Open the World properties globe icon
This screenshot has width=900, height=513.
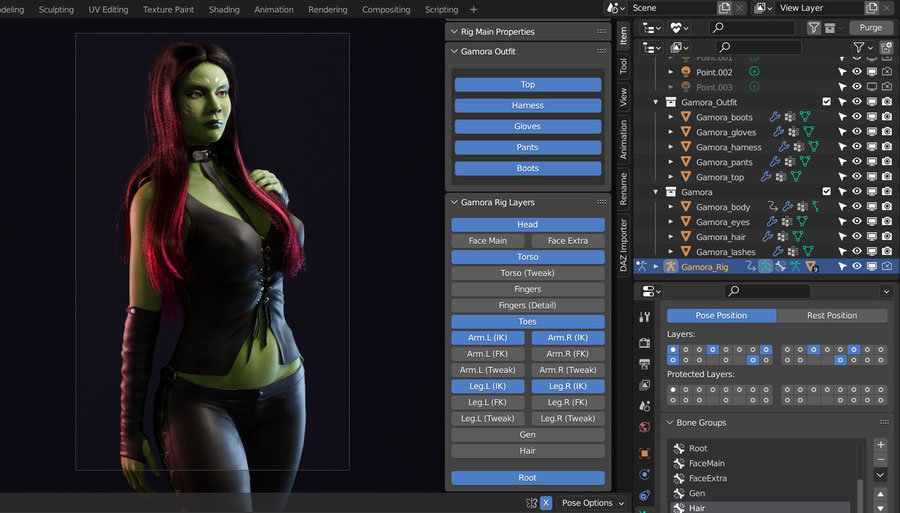pyautogui.click(x=645, y=427)
